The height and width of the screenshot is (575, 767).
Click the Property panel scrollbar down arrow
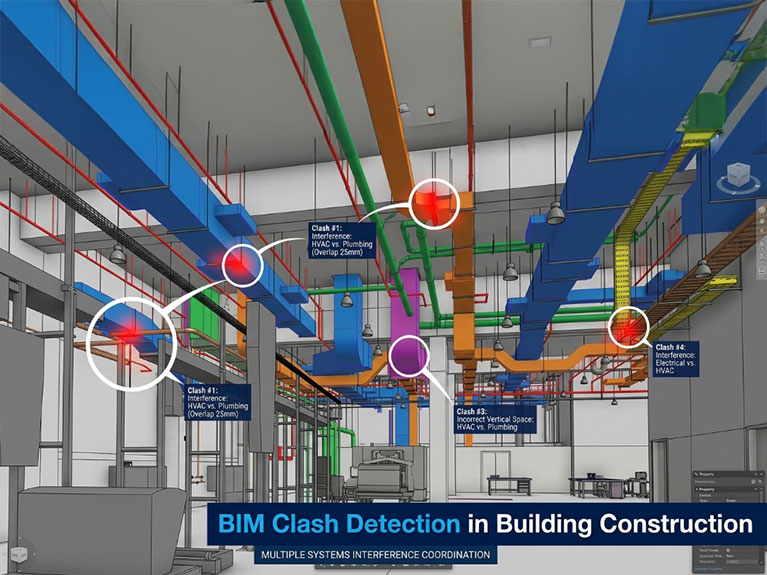click(x=761, y=563)
